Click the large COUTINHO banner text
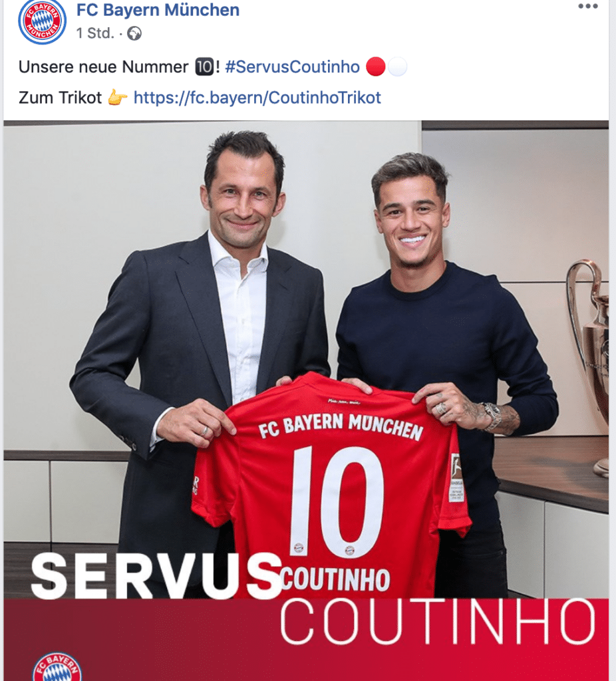The image size is (616, 681). tap(438, 622)
